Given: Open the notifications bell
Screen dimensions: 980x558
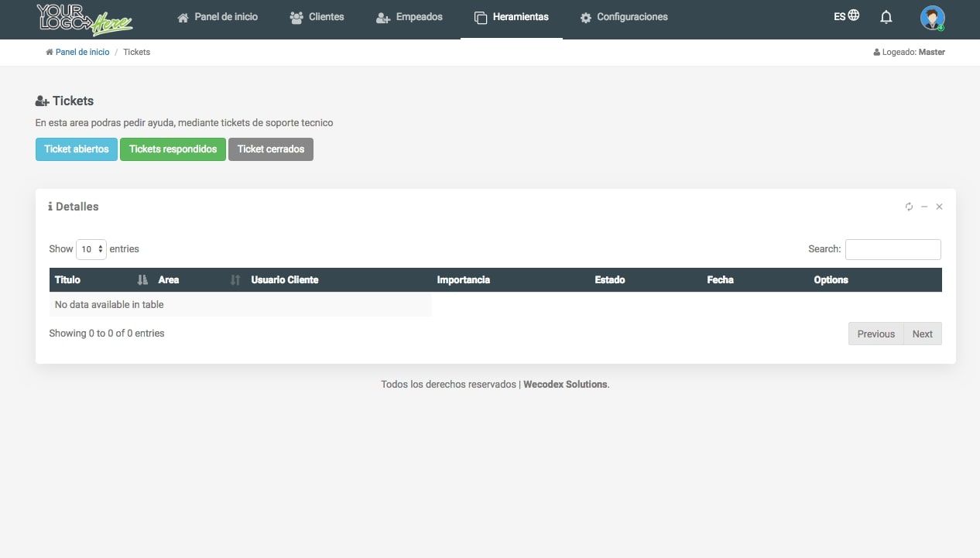Looking at the screenshot, I should pos(886,17).
